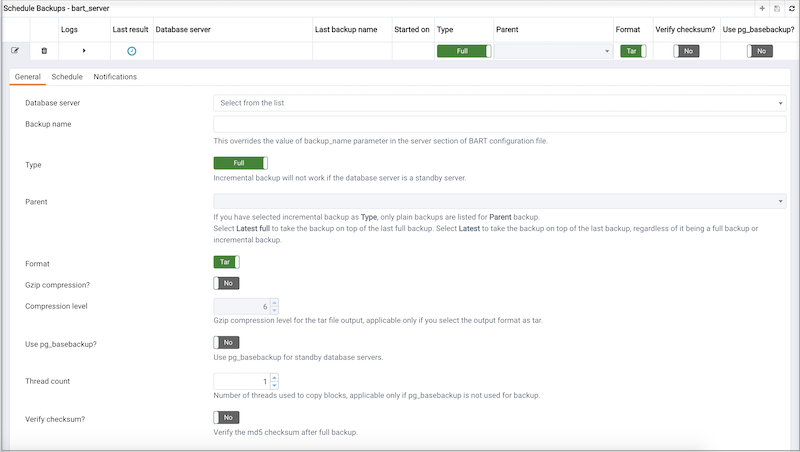Screen dimensions: 800x452
Task: Enable Use pg_basebackup switch in form
Action: pos(226,342)
